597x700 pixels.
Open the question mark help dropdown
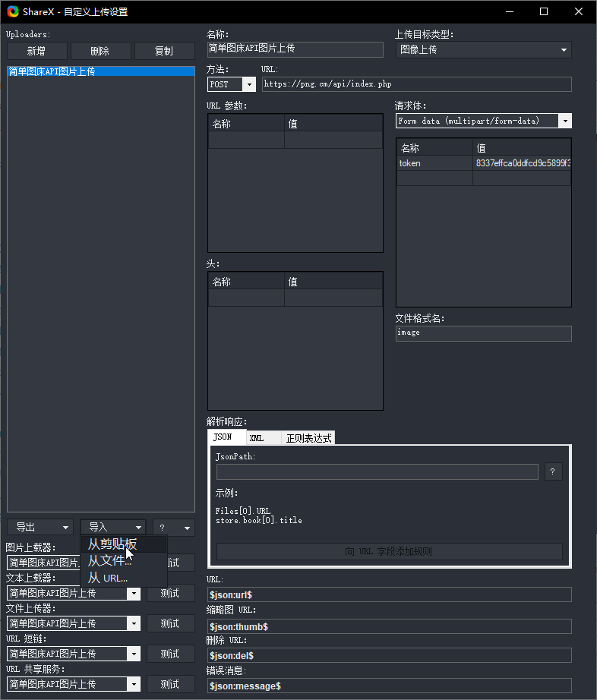click(x=174, y=528)
